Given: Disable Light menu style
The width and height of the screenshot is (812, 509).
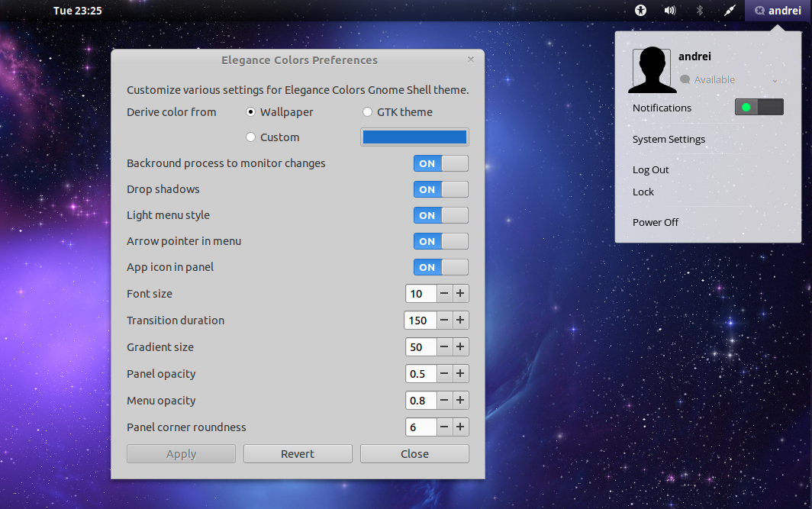Looking at the screenshot, I should [x=440, y=214].
